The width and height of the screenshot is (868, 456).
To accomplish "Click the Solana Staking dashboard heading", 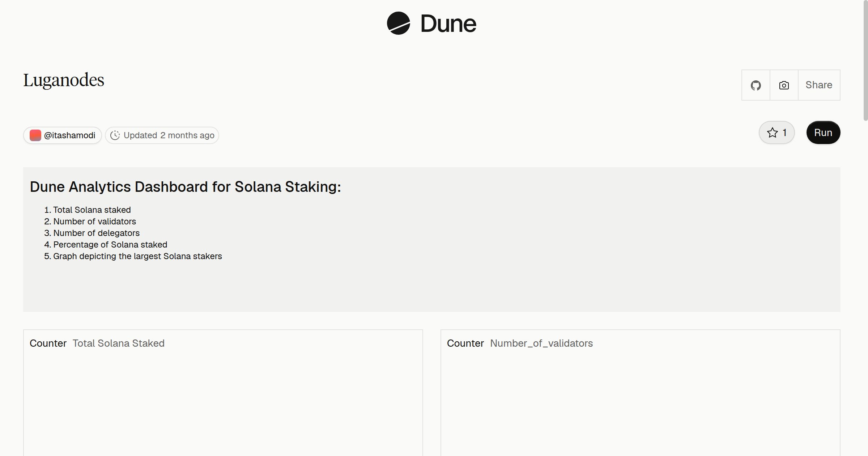I will 185,187.
